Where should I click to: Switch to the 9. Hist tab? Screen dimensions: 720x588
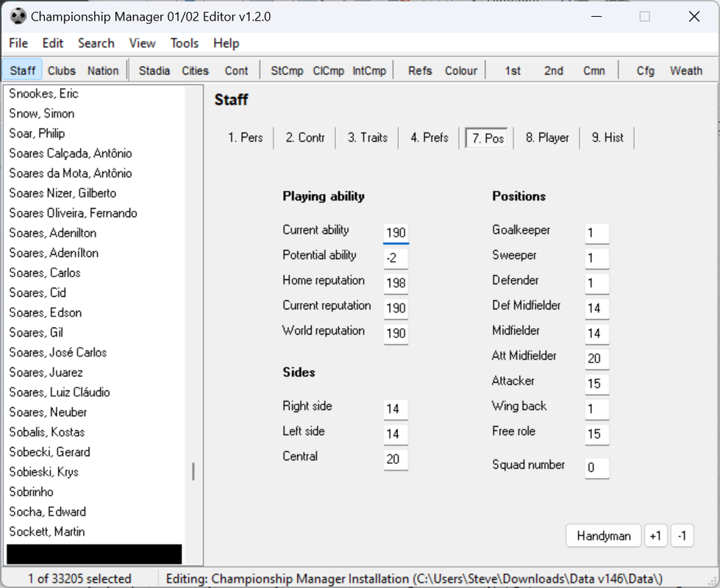[x=607, y=137]
